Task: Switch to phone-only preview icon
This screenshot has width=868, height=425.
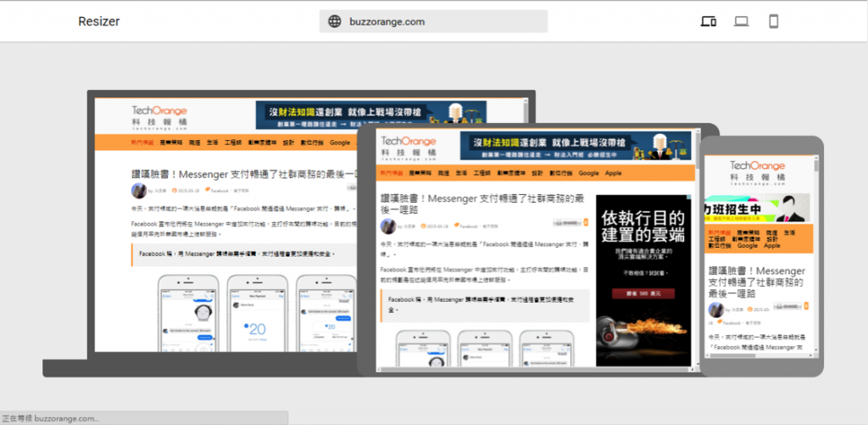Action: click(774, 21)
